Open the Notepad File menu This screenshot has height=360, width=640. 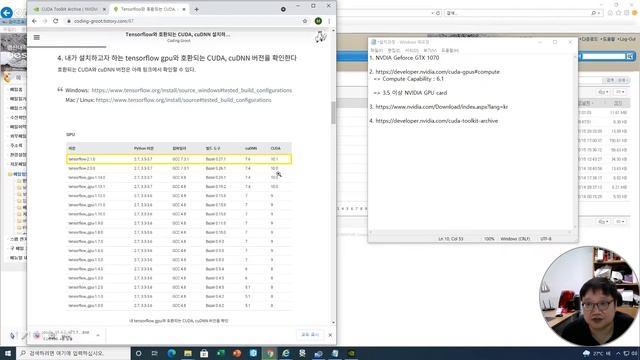[376, 50]
